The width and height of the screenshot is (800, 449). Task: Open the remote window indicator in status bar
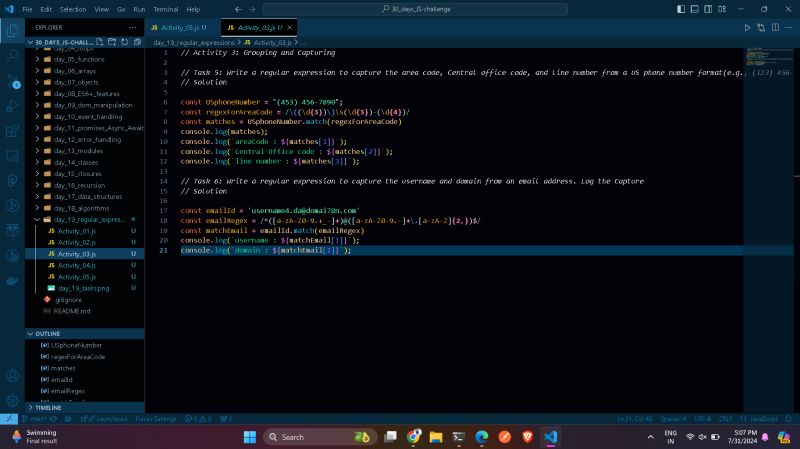9,419
